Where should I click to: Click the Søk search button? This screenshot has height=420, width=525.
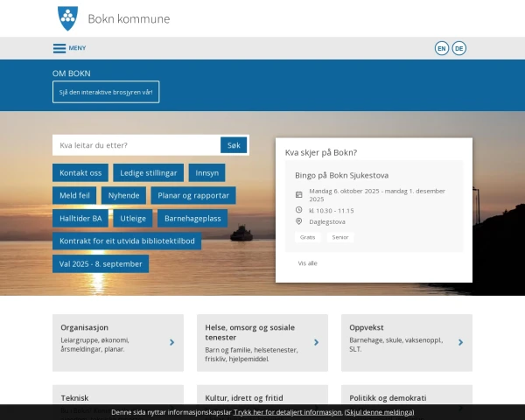tap(234, 145)
